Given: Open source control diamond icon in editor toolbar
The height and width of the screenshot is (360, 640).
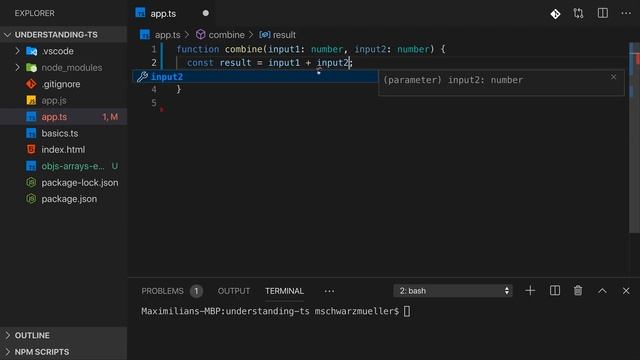Looking at the screenshot, I should pyautogui.click(x=555, y=14).
